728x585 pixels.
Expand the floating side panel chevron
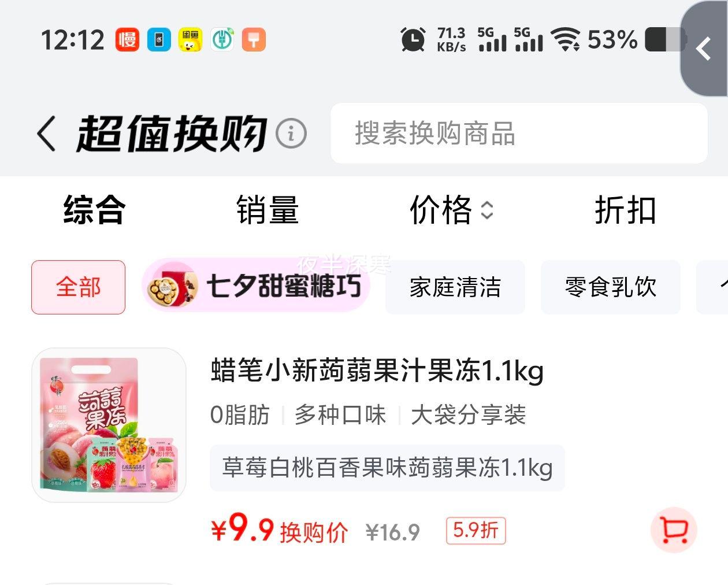704,49
